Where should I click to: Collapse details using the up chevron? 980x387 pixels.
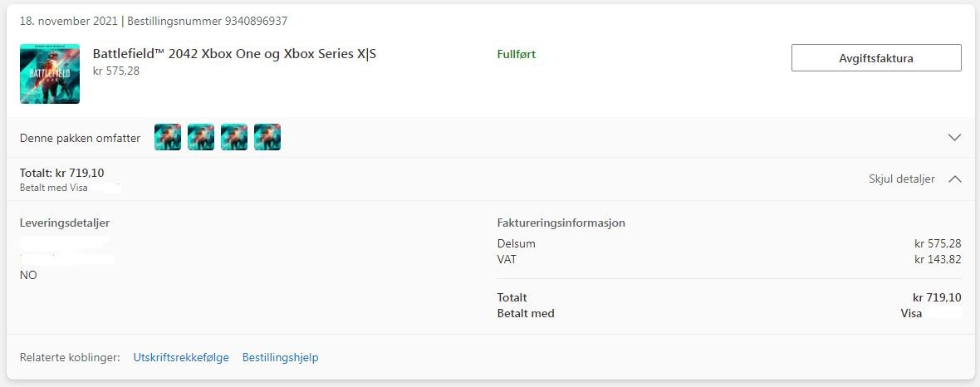click(x=954, y=179)
